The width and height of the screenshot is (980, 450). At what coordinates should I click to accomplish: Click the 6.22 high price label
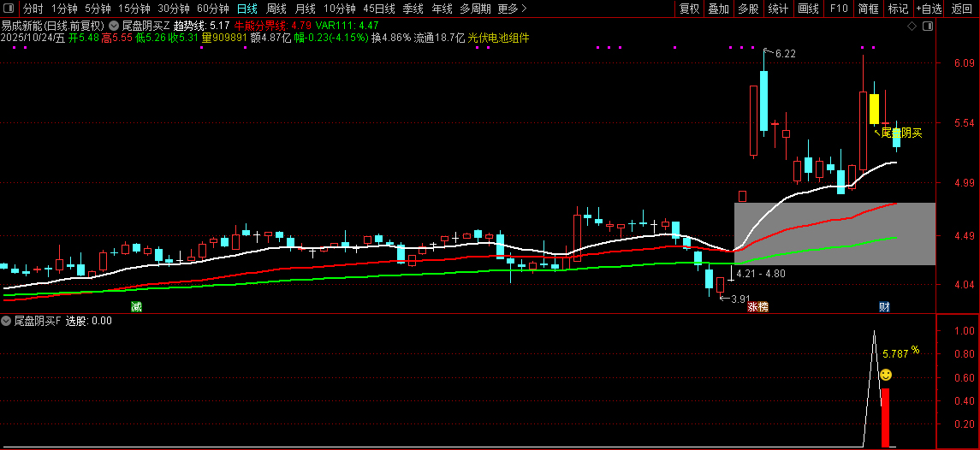[x=786, y=55]
